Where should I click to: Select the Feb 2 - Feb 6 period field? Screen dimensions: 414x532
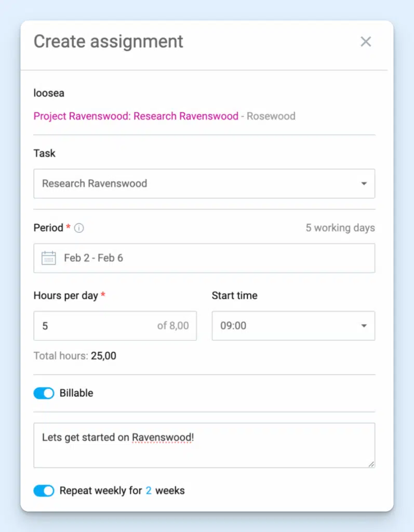click(204, 258)
